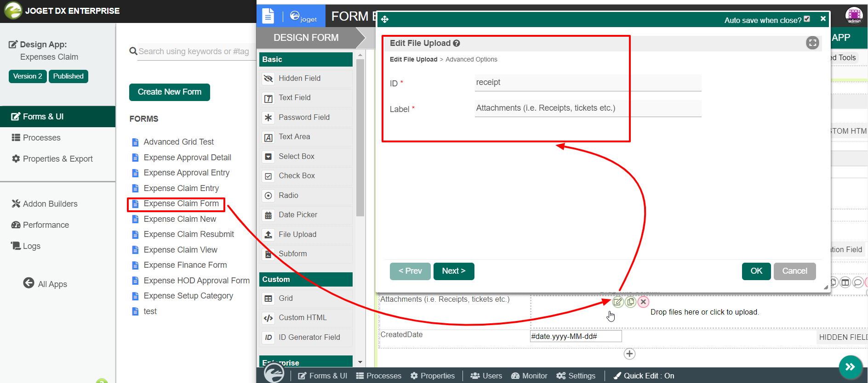Click the Version 2 button
Viewport: 868px width, 383px height.
28,76
